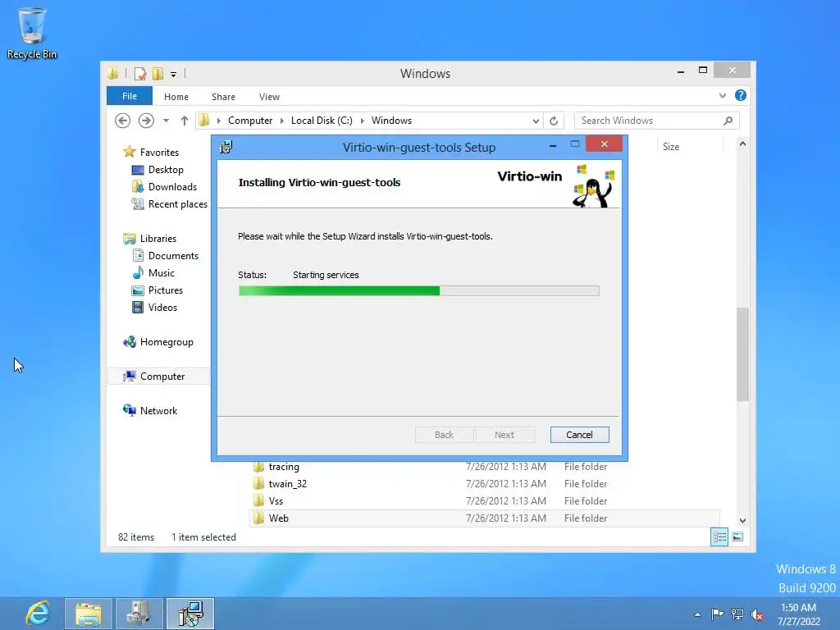840x630 pixels.
Task: Select the Vss folder row
Action: click(485, 501)
